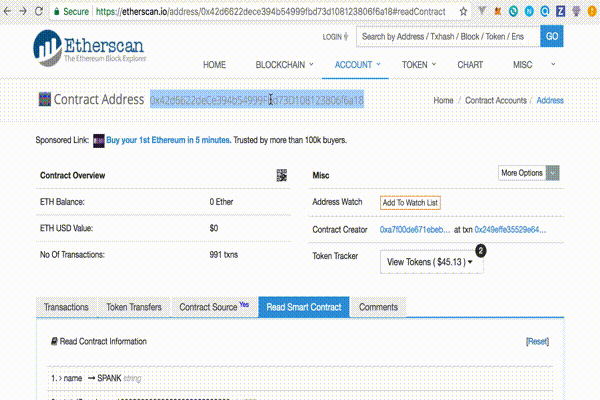Screen dimensions: 600x400
Task: Click the MISC navigation item
Action: [x=522, y=65]
